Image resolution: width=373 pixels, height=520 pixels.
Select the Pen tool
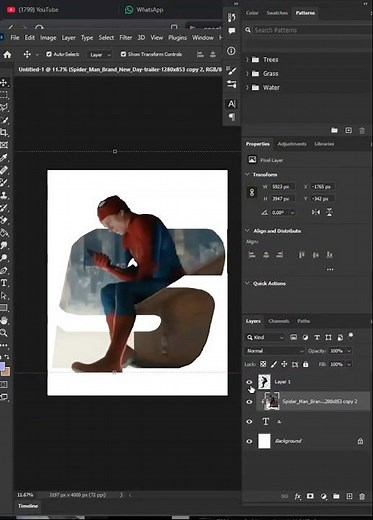[4, 270]
